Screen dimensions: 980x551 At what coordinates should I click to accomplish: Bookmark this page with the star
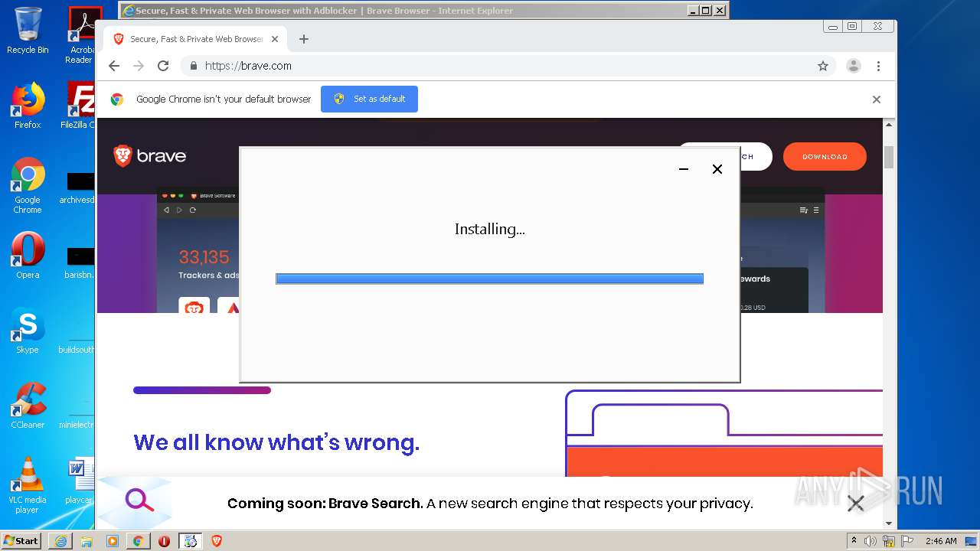pos(823,66)
